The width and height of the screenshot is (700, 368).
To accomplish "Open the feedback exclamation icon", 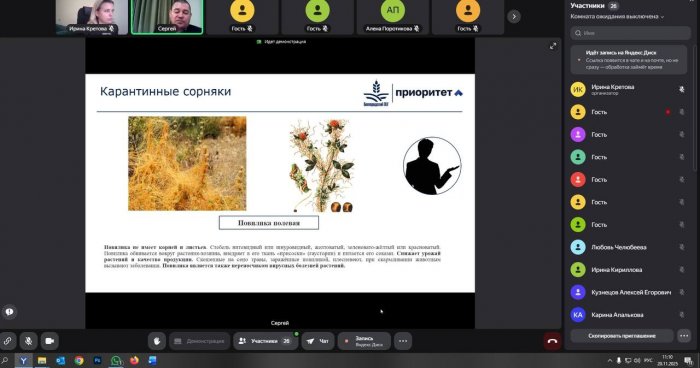I will [9, 312].
